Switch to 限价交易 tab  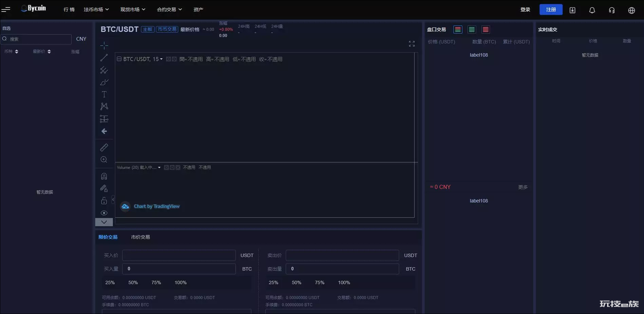108,237
